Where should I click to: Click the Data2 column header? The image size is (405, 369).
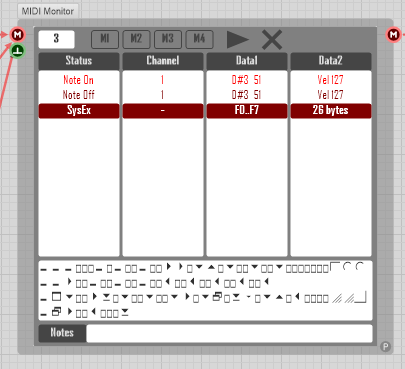click(331, 60)
